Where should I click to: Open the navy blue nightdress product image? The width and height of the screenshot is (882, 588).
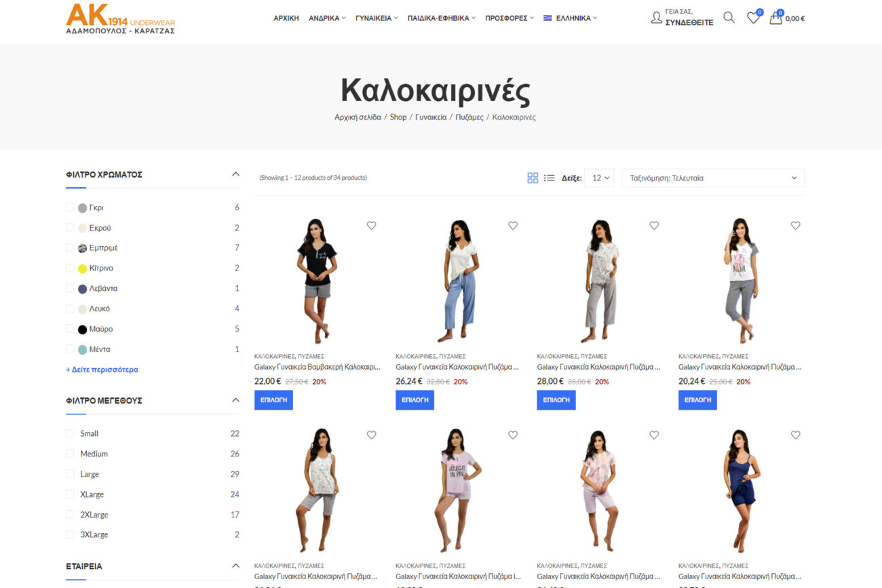click(x=741, y=490)
